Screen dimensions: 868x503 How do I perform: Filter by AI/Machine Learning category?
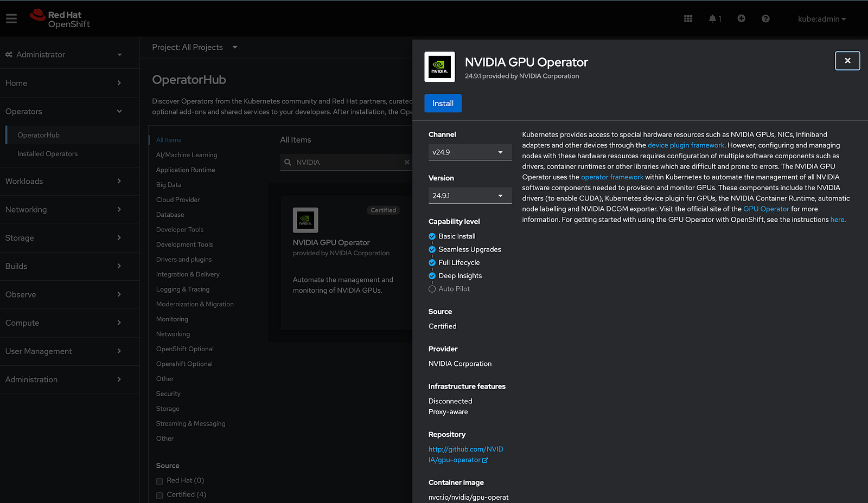click(x=187, y=155)
